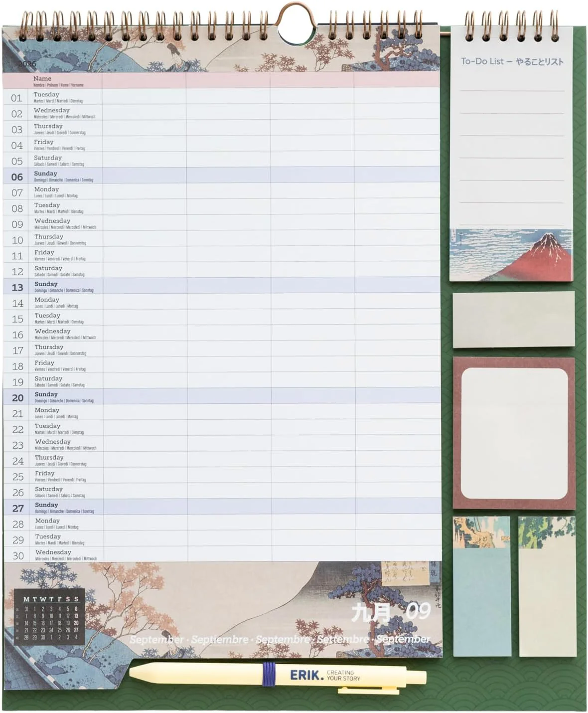Screen dimensions: 588x713
Task: Select the beige sticky pad with green leaves
Action: pyautogui.click(x=547, y=586)
